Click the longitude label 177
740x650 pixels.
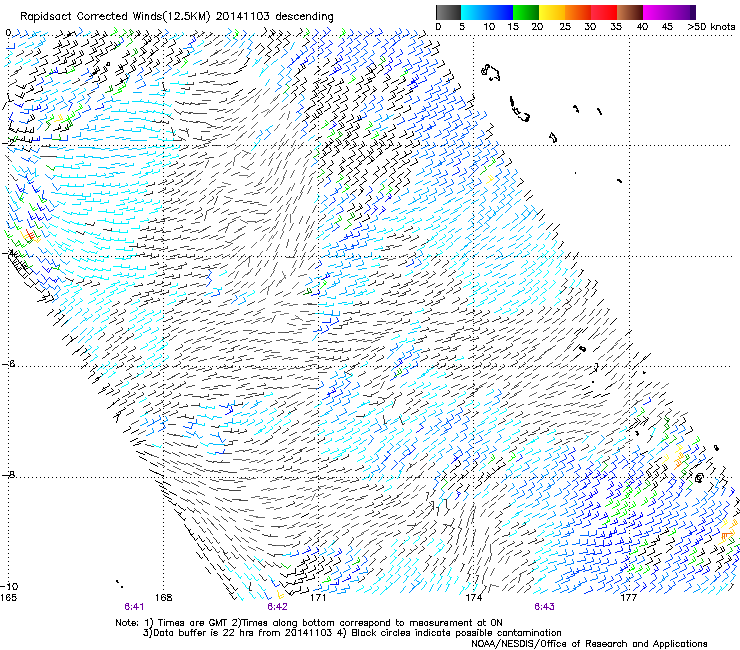pos(628,598)
